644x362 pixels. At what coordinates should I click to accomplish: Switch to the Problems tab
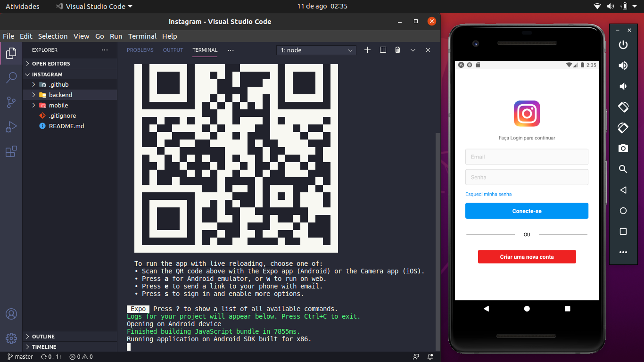(x=140, y=50)
